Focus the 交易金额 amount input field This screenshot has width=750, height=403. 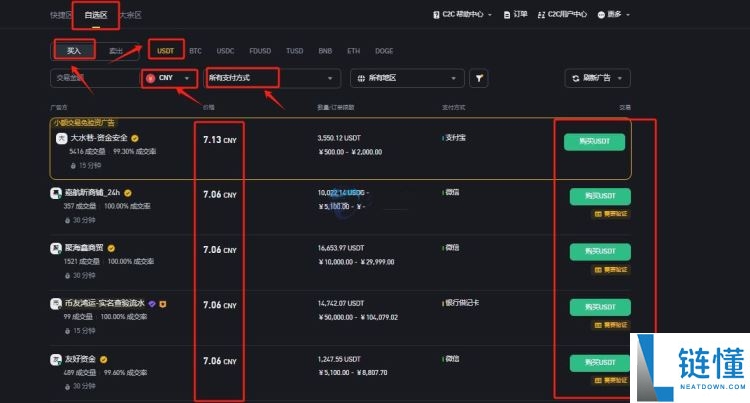tap(96, 78)
